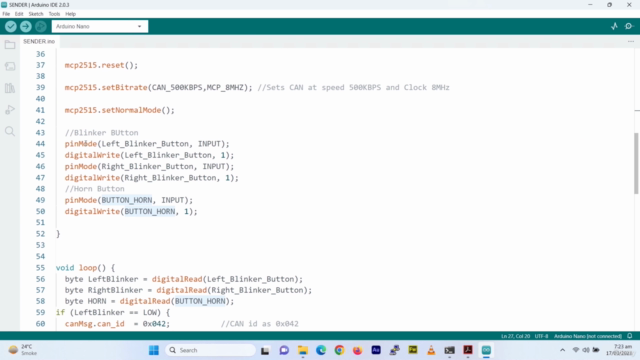The image size is (640, 360).
Task: Click Arduino Nano [not connected] status text
Action: pos(588,336)
